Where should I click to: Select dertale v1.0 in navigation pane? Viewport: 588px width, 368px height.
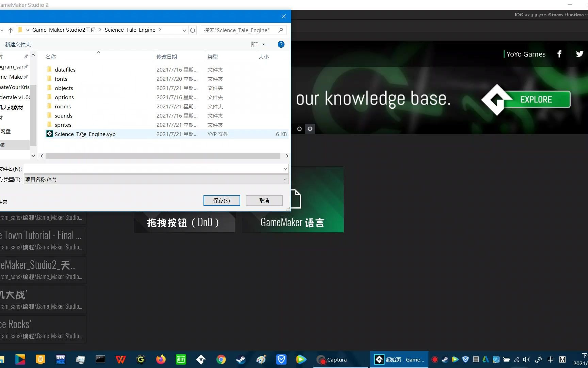coord(15,97)
